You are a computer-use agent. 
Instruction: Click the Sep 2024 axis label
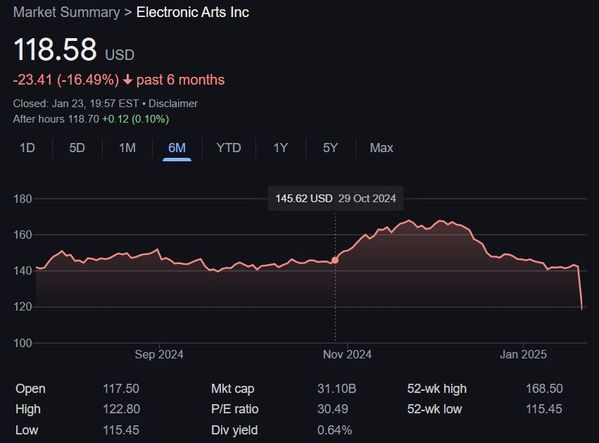pos(159,354)
